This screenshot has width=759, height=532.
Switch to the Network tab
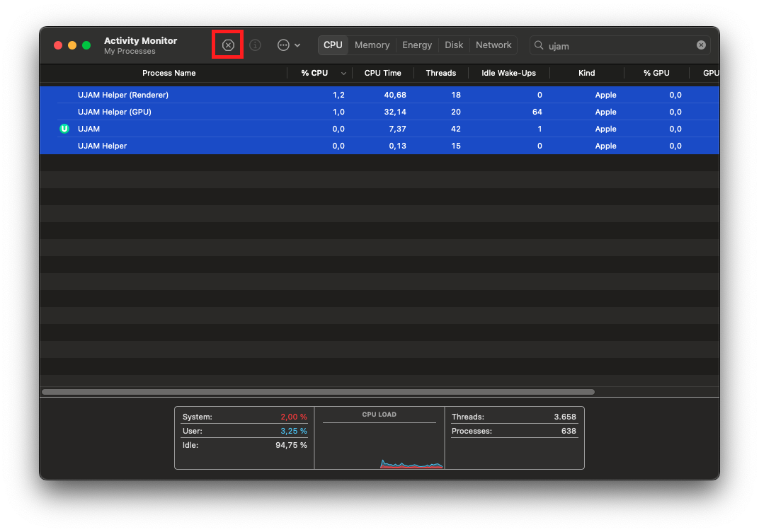493,45
